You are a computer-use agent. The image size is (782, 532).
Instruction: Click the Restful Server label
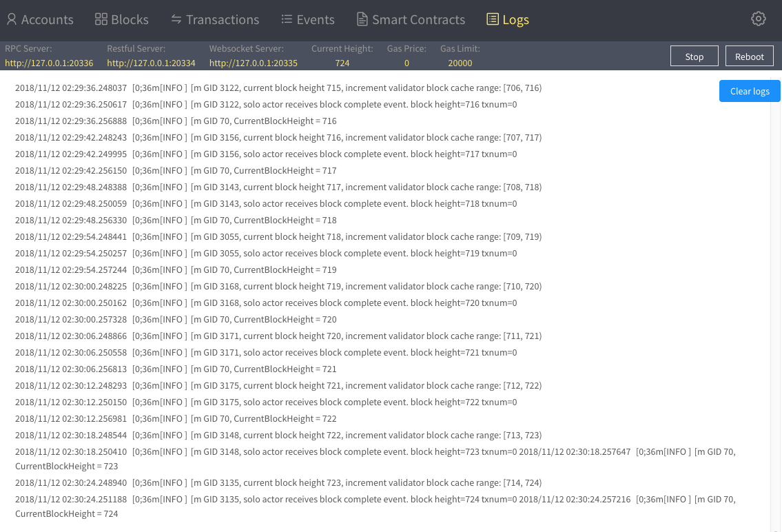pos(136,48)
